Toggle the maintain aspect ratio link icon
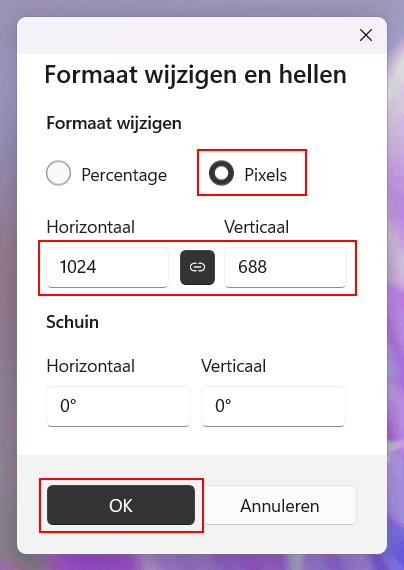The width and height of the screenshot is (404, 570). [197, 267]
